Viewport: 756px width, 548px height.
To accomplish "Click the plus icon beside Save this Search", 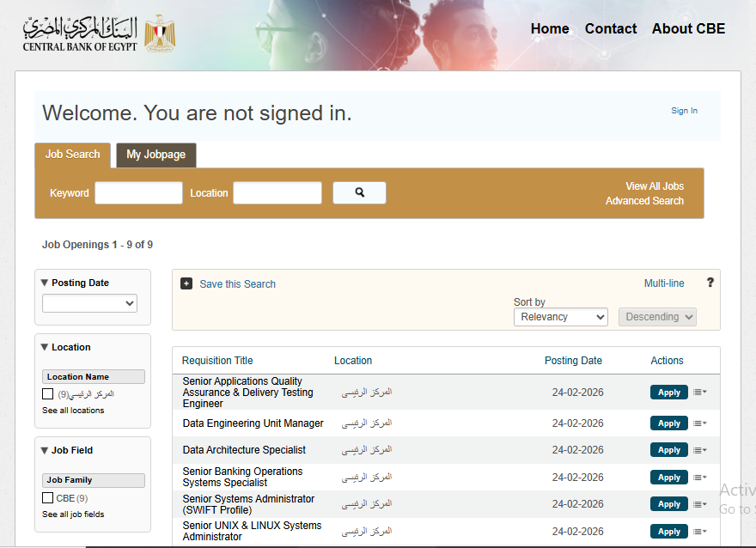I will pos(186,283).
